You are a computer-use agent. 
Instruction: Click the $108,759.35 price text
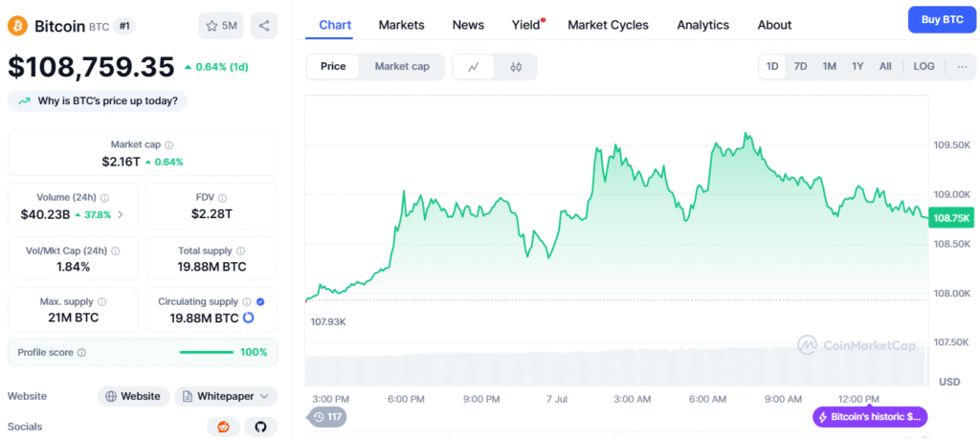click(x=91, y=67)
